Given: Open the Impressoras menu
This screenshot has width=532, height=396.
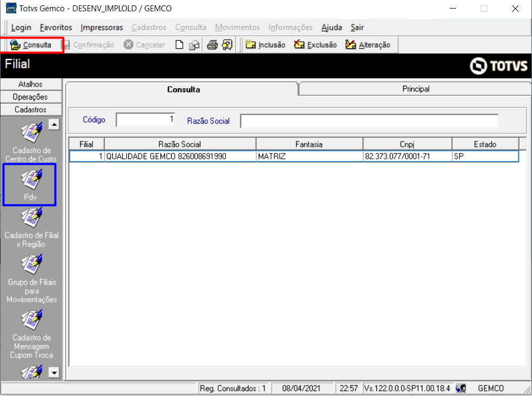Looking at the screenshot, I should click(102, 27).
